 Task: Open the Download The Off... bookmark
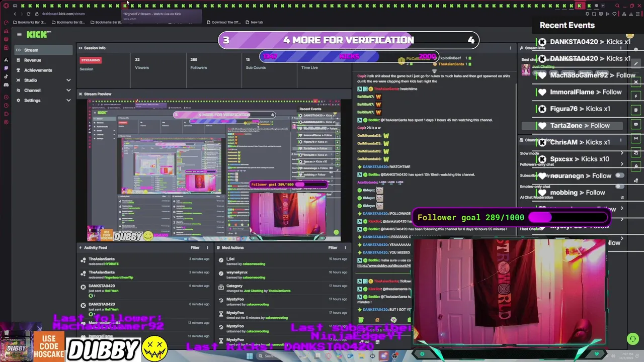coord(223,22)
